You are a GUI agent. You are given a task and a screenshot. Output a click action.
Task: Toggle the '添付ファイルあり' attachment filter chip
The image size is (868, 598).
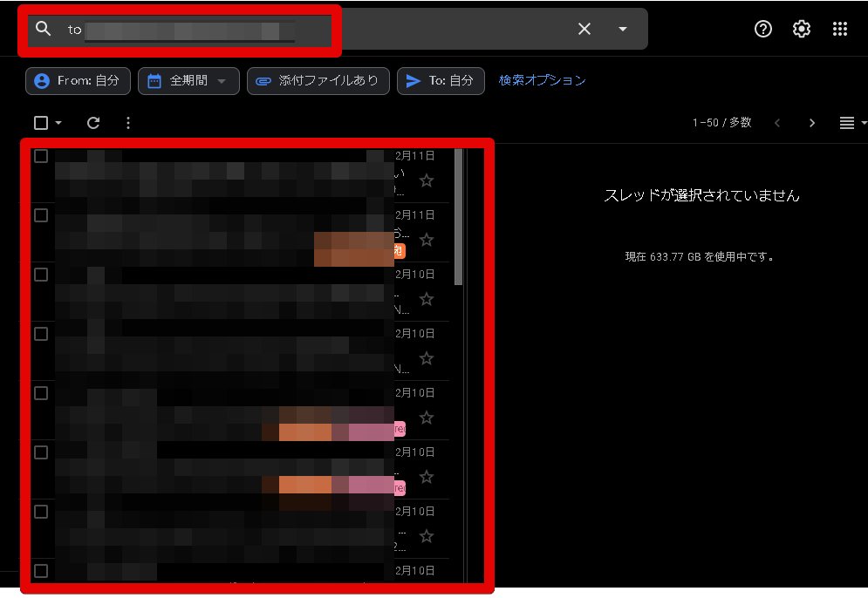pyautogui.click(x=318, y=81)
